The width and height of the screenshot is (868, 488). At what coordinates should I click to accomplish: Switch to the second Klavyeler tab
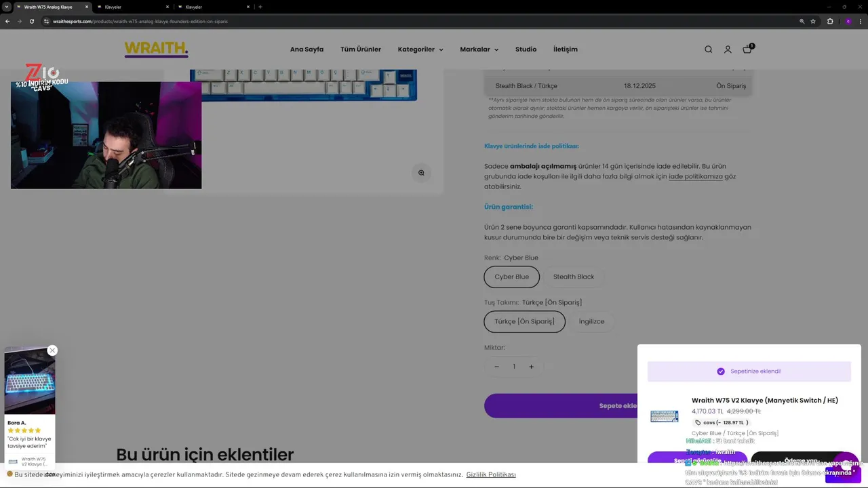[x=132, y=7]
